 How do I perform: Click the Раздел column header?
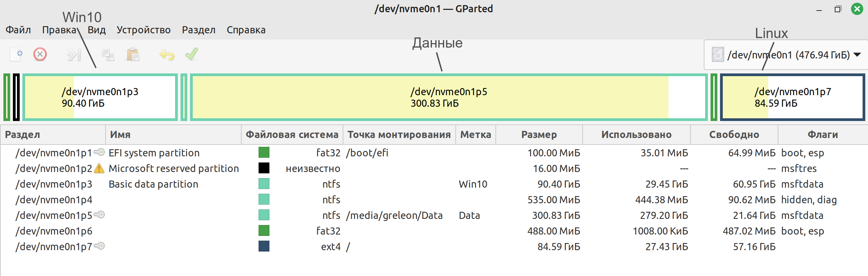53,135
